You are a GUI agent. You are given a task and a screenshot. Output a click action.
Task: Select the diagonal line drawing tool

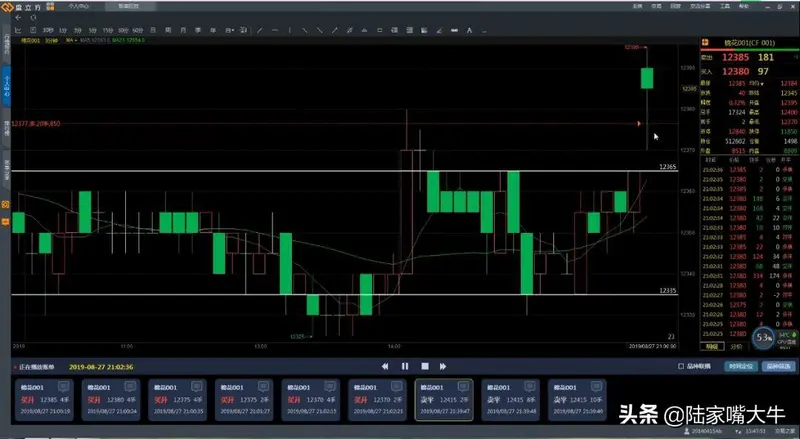[x=260, y=31]
